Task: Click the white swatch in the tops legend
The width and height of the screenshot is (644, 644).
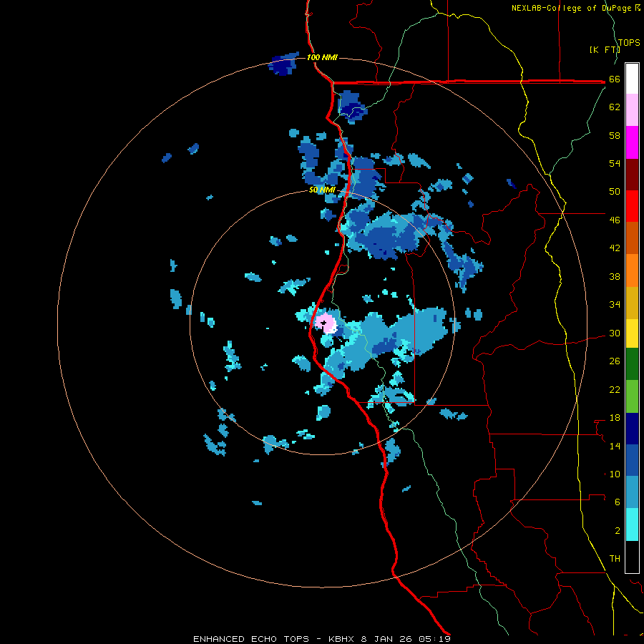Action: click(x=632, y=79)
